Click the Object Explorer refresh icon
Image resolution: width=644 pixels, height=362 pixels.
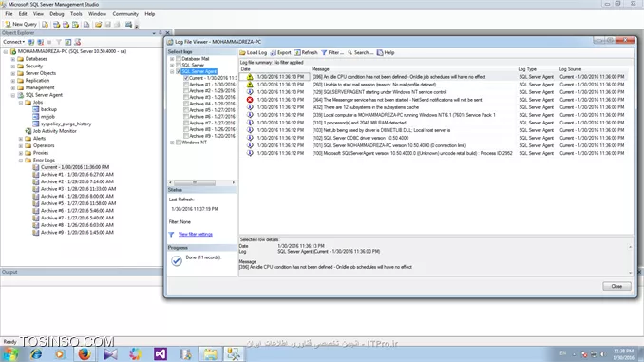[x=68, y=42]
